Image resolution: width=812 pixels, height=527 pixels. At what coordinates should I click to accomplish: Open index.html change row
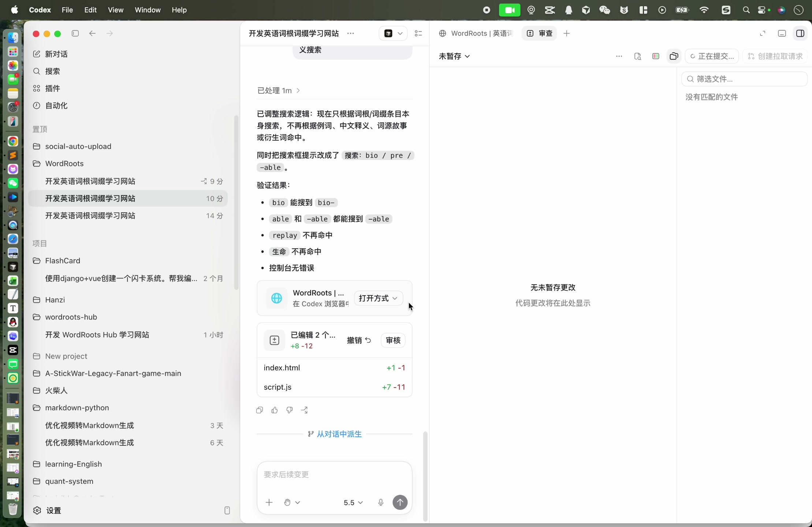click(334, 368)
